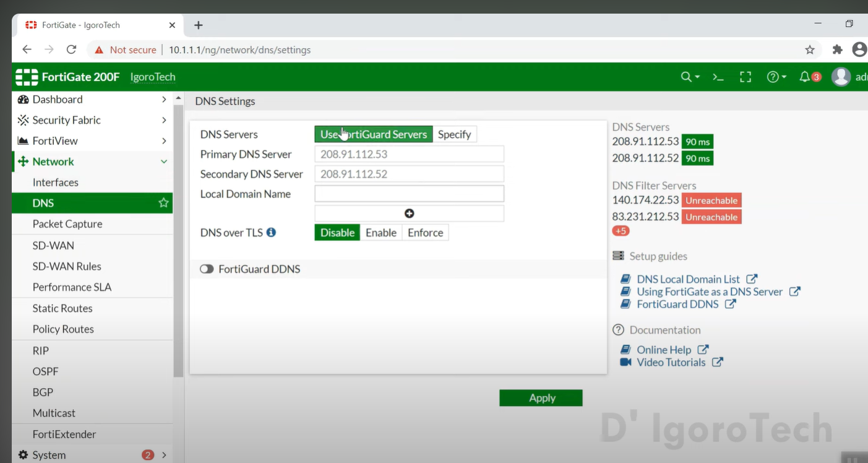Set DNS over TLS to Enforce

click(x=425, y=233)
